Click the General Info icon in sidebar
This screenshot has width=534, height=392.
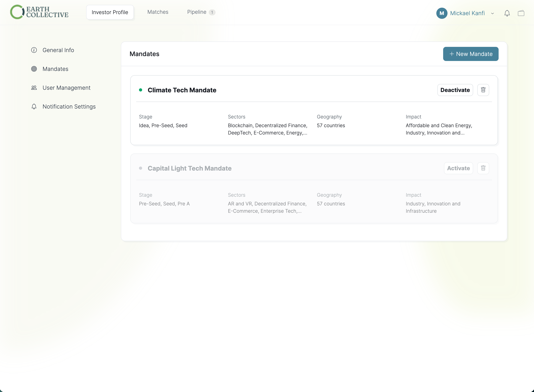(x=34, y=50)
